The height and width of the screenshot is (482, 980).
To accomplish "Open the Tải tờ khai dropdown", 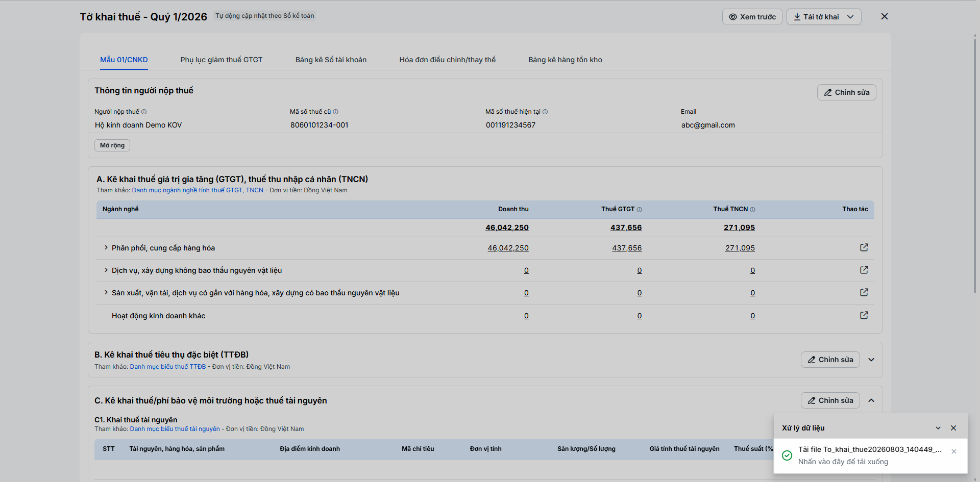I will [x=824, y=17].
